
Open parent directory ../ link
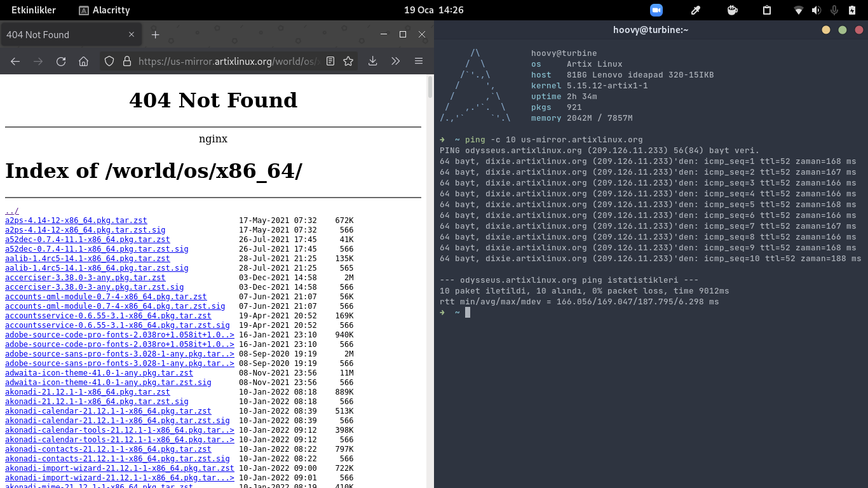click(x=12, y=211)
